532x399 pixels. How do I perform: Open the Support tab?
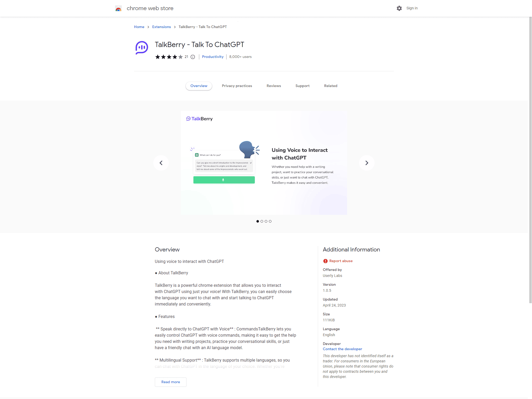[303, 86]
